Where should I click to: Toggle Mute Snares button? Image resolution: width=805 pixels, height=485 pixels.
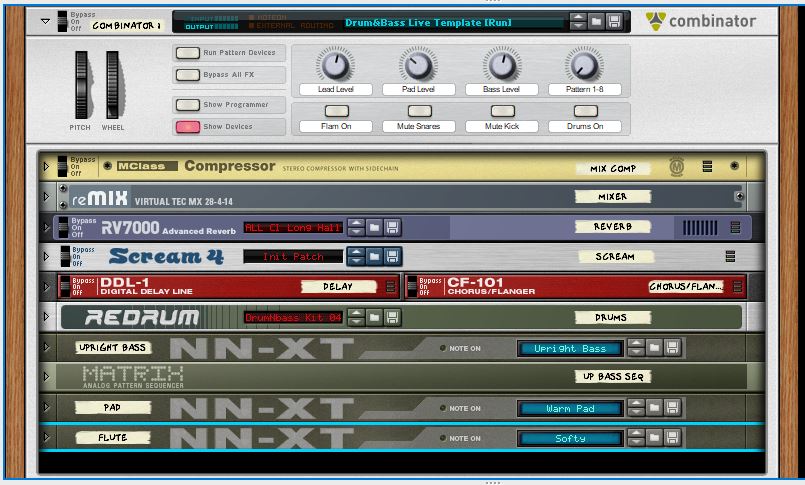(x=419, y=111)
